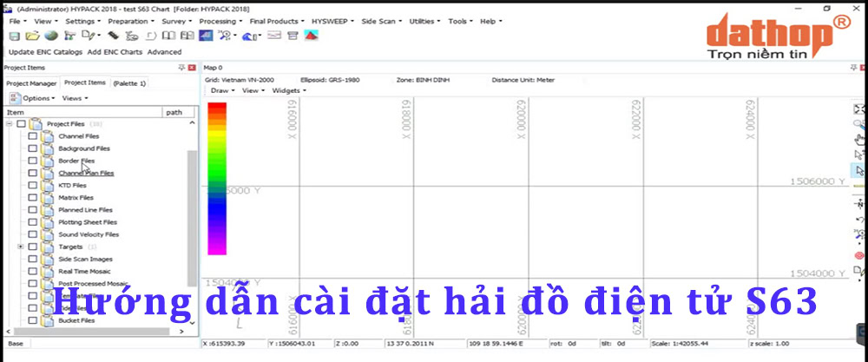Click the Item column header

tap(82, 112)
